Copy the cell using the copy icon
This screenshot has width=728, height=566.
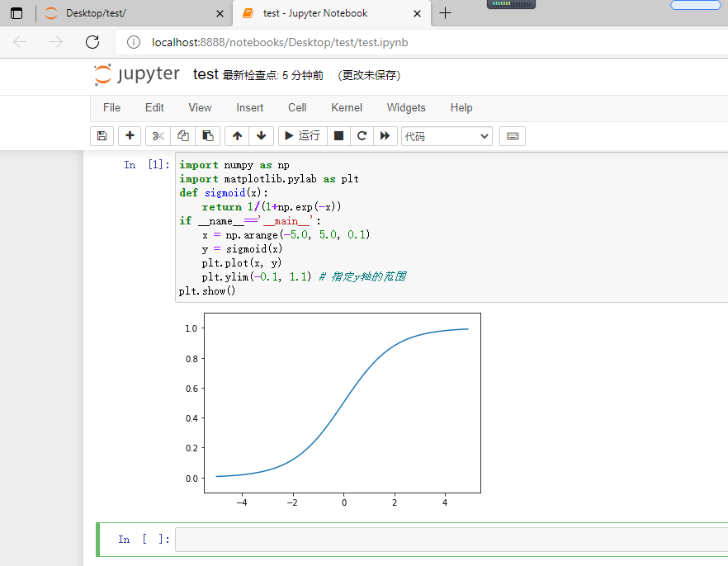click(x=182, y=136)
